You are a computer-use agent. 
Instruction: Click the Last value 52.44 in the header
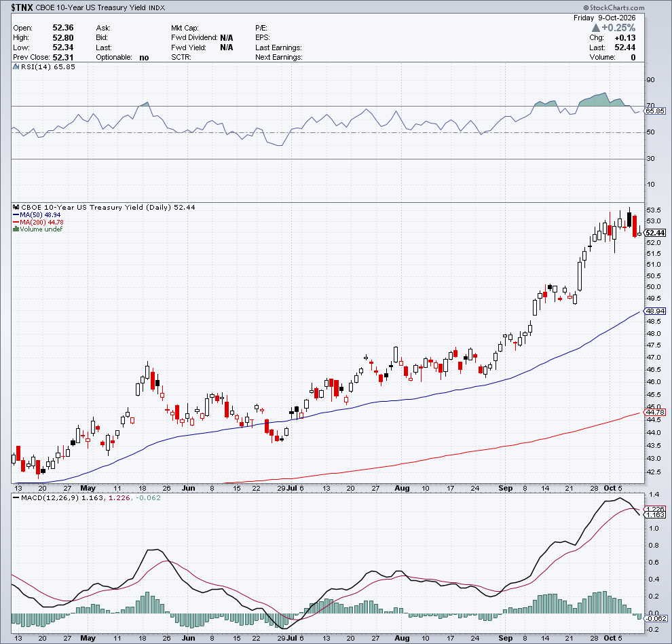click(x=625, y=48)
